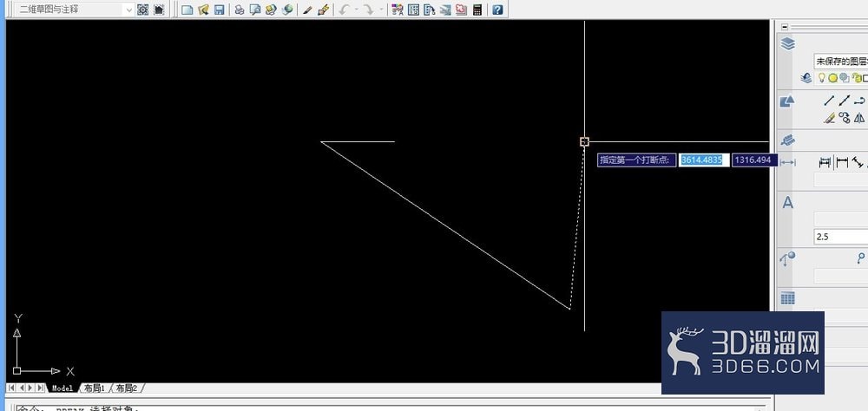
Task: Go to next layout tab arrow
Action: pos(30,388)
